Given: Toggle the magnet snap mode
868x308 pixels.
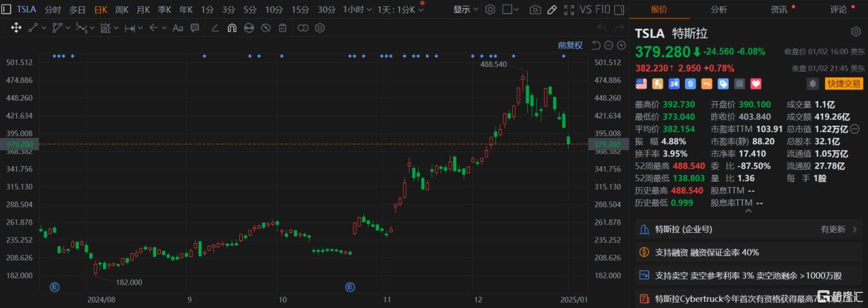Looking at the screenshot, I should (232, 28).
